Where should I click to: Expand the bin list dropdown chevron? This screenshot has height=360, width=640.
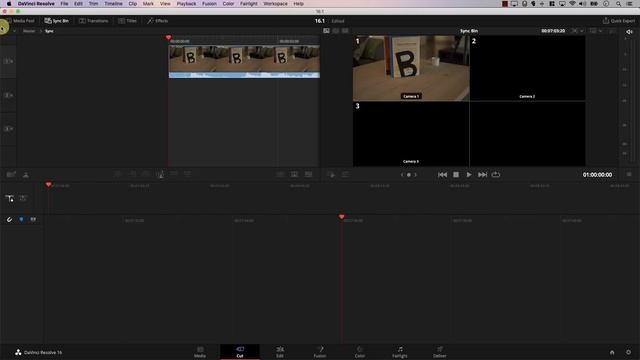(14, 31)
